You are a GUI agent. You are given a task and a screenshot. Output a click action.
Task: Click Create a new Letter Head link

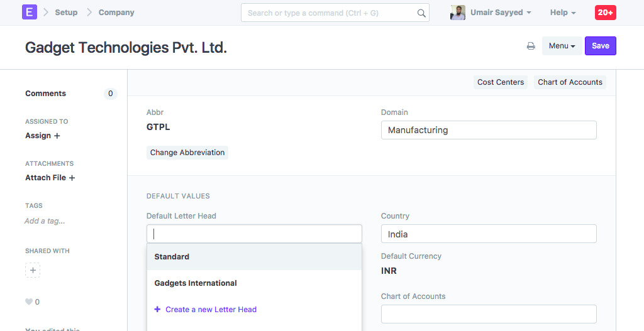pyautogui.click(x=211, y=310)
